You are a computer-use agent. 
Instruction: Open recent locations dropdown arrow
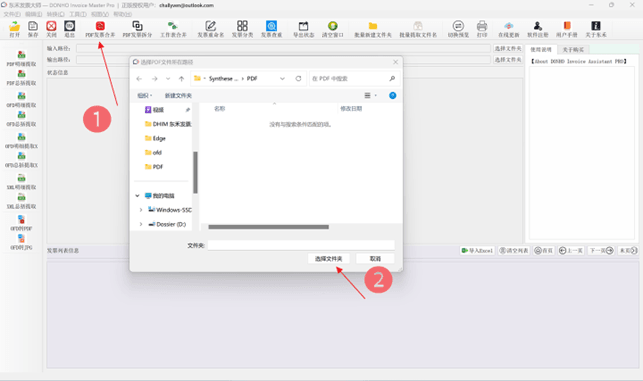pos(168,78)
